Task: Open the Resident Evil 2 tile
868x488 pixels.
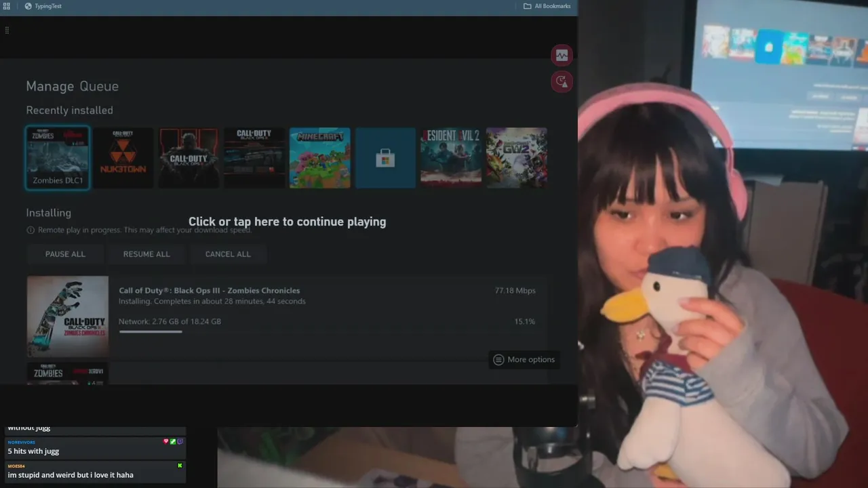Action: [451, 158]
